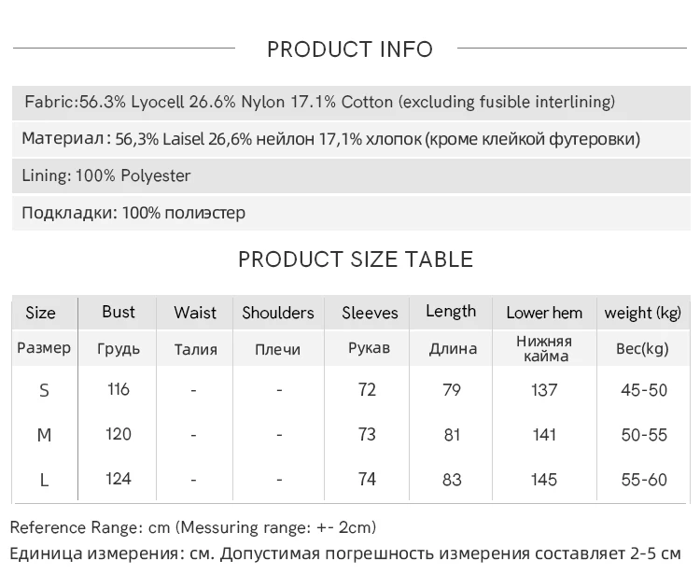The height and width of the screenshot is (588, 700).
Task: Click the PRODUCT SIZE TABLE heading
Action: (x=356, y=259)
